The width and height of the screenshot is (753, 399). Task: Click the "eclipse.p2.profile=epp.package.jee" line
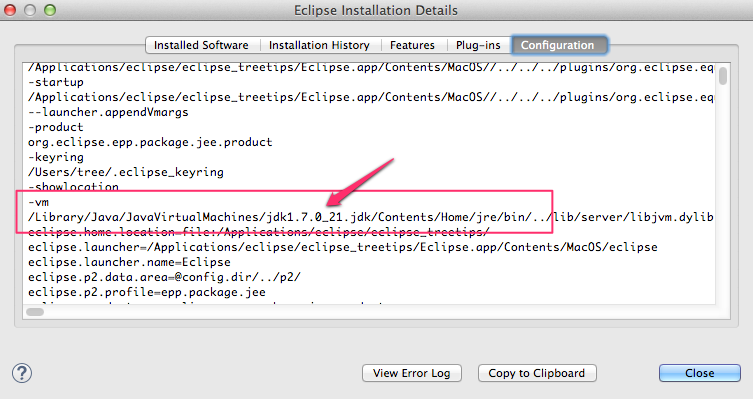coord(146,292)
